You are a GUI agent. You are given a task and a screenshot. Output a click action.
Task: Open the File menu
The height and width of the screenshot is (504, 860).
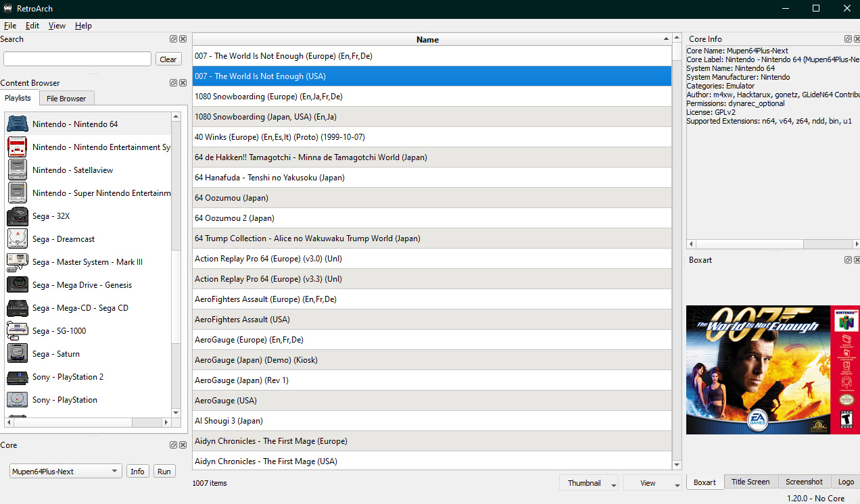point(9,26)
